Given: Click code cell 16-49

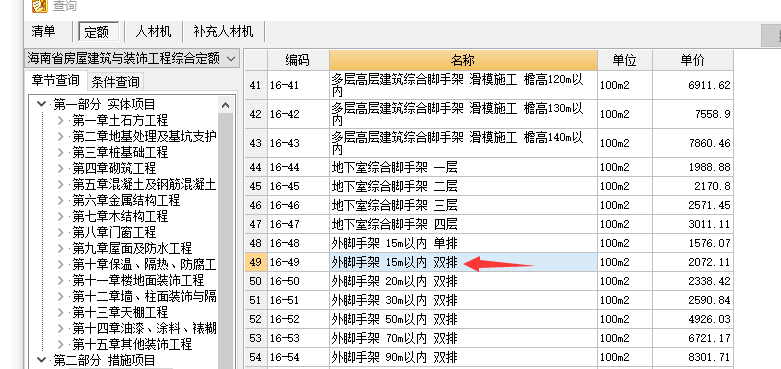Looking at the screenshot, I should [298, 262].
